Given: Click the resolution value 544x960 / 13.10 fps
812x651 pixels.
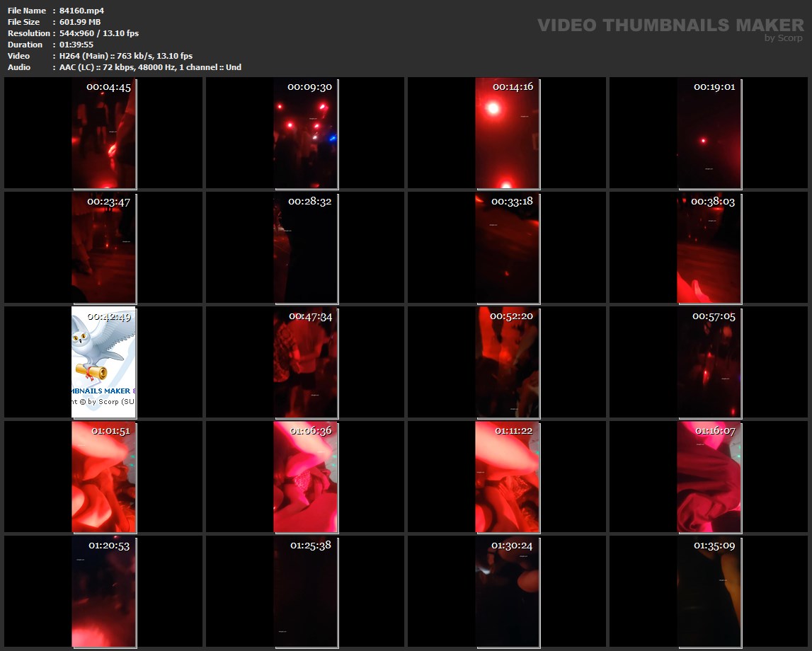Looking at the screenshot, I should click(99, 33).
